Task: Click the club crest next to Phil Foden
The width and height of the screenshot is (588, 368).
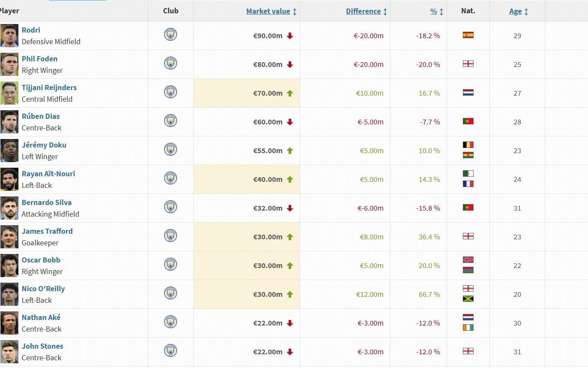Action: pyautogui.click(x=171, y=63)
